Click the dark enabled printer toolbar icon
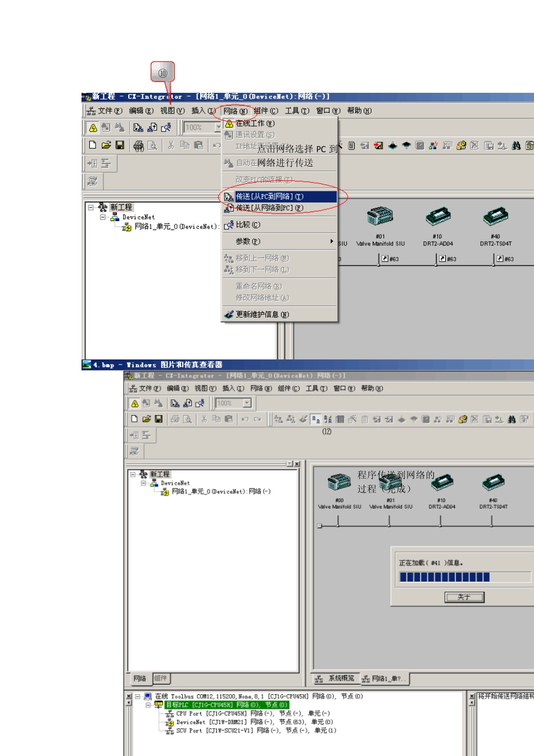 (138, 146)
